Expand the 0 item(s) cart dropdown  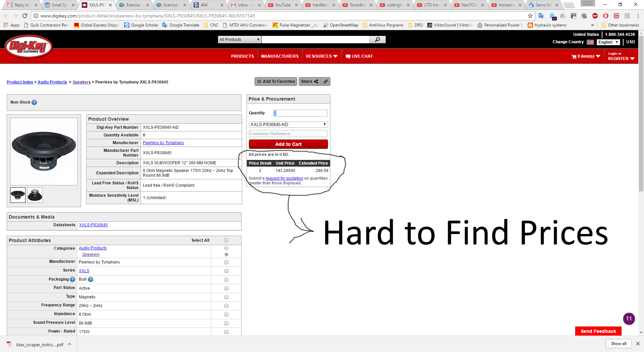tap(586, 56)
